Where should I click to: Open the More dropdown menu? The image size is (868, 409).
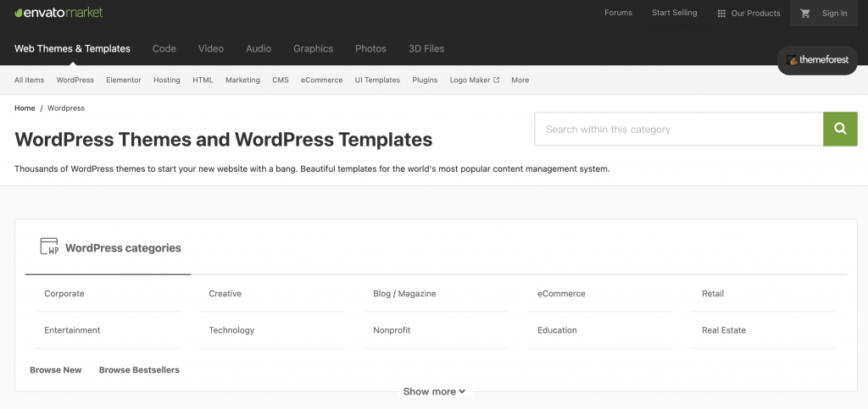[520, 80]
